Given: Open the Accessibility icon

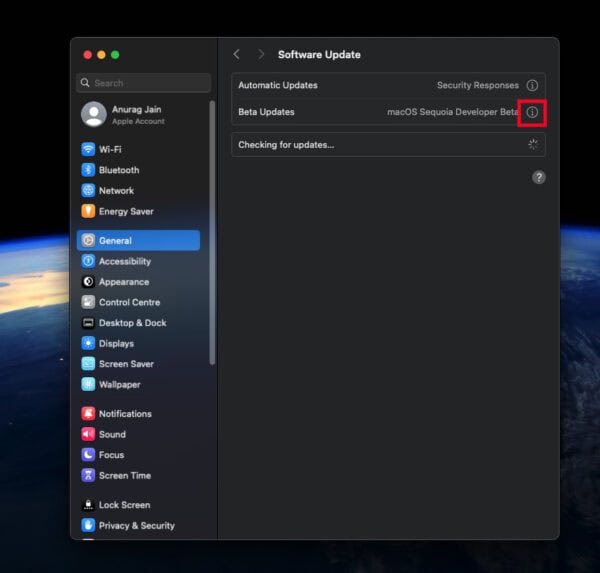Looking at the screenshot, I should (88, 261).
